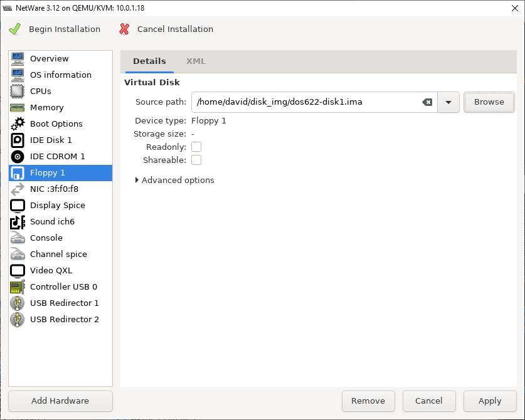Click the Browse button
The width and height of the screenshot is (525, 420).
coord(489,102)
